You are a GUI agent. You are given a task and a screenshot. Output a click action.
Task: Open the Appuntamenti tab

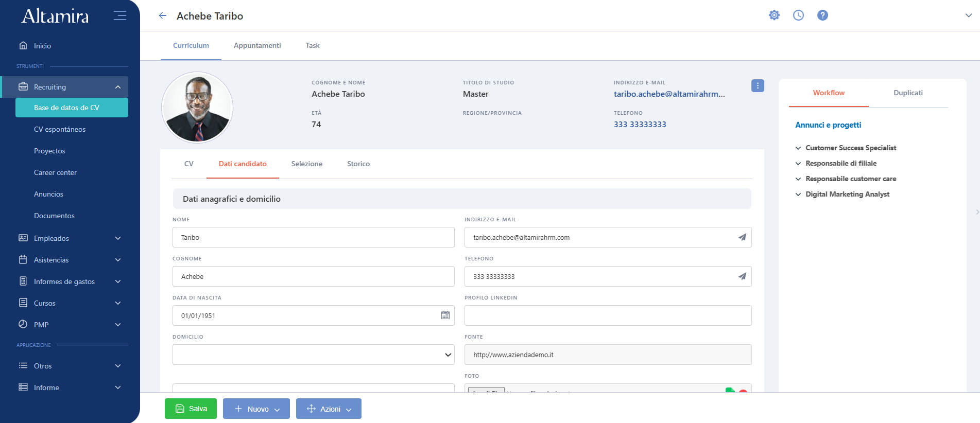[x=257, y=45]
